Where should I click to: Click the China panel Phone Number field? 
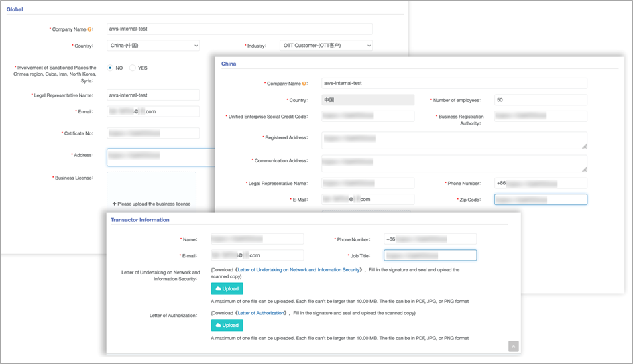click(541, 183)
